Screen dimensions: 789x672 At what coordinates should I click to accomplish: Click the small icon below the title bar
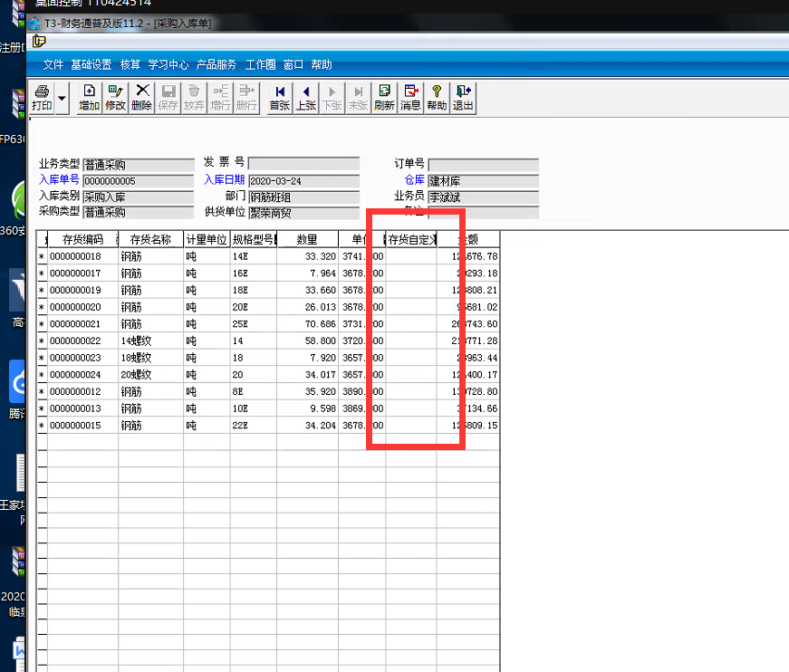point(39,42)
